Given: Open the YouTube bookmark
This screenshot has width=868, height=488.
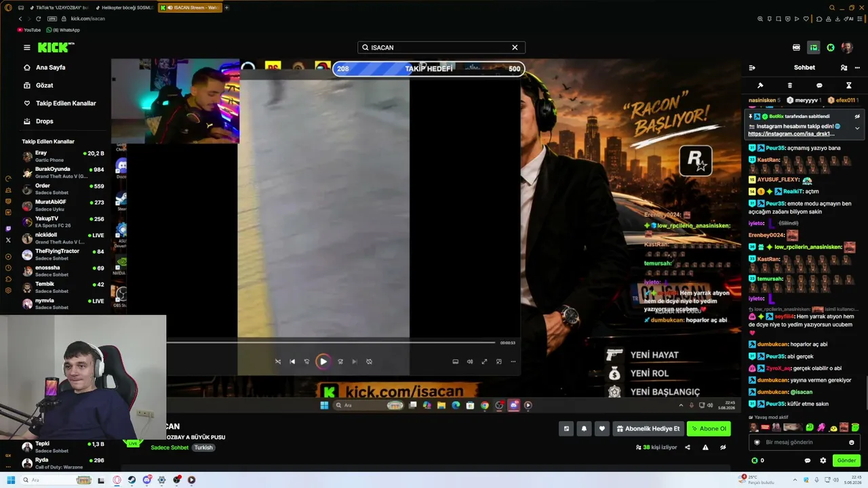Looking at the screenshot, I should pyautogui.click(x=28, y=30).
